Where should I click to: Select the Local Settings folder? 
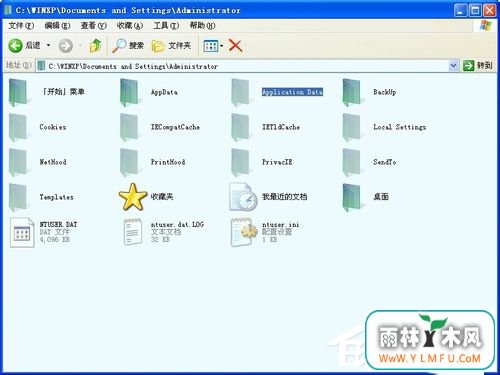click(x=384, y=127)
